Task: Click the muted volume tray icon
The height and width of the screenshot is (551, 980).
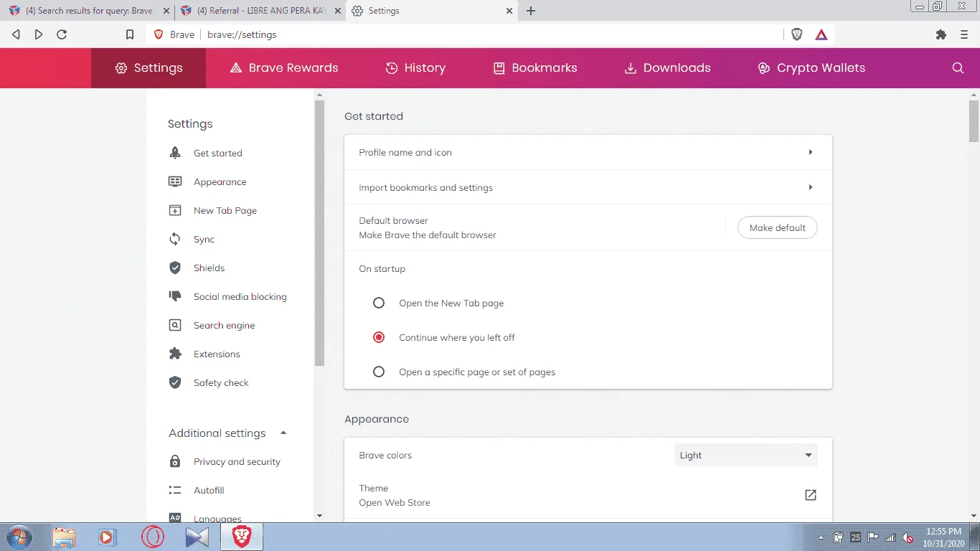Action: click(908, 537)
